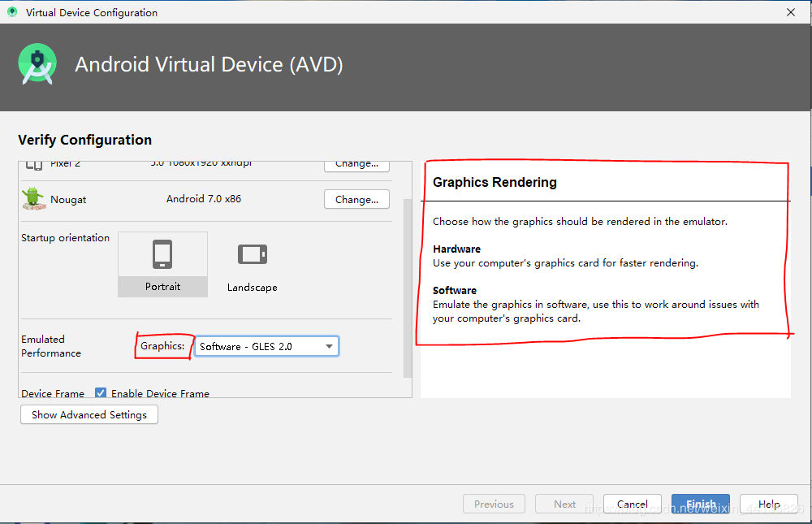
Task: Click the Android Virtual Device header logo
Action: 37,63
